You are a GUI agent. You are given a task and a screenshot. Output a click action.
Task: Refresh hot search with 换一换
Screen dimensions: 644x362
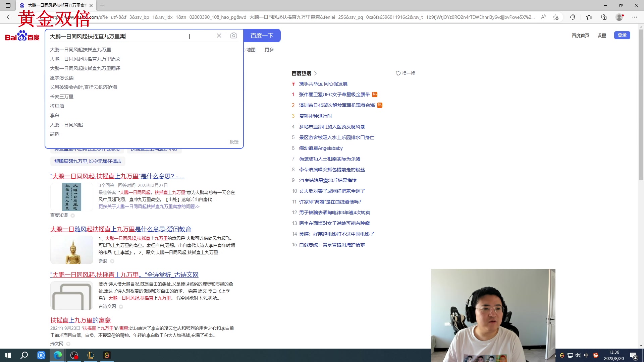point(406,73)
